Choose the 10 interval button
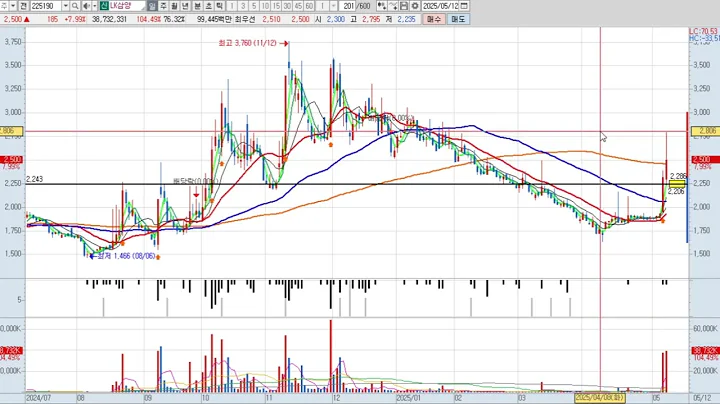The width and height of the screenshot is (720, 404). [265, 6]
